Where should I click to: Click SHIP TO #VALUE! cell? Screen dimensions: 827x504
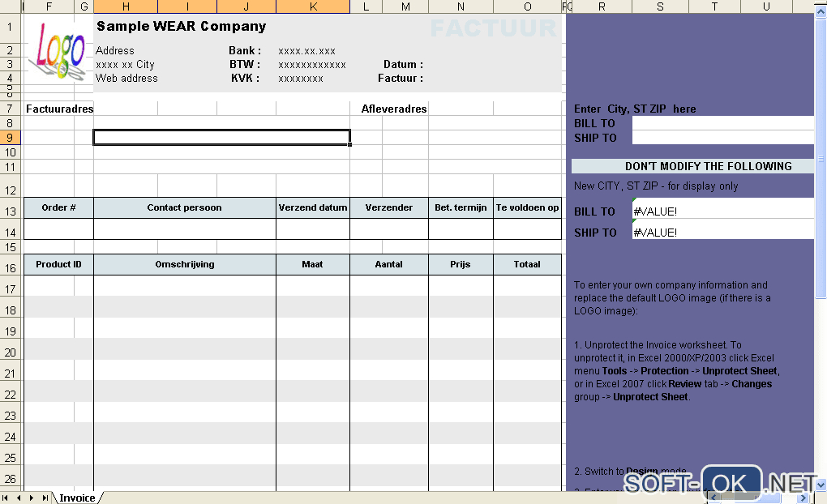(x=722, y=229)
